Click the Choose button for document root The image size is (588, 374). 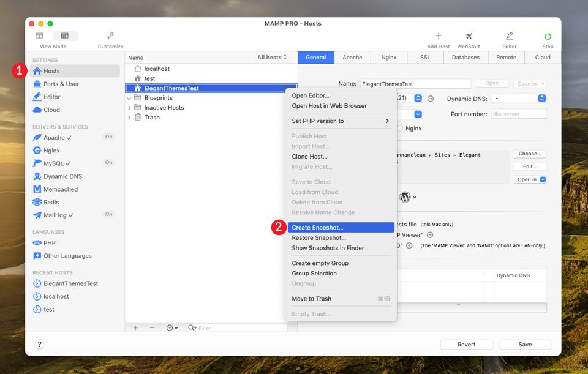click(x=529, y=154)
